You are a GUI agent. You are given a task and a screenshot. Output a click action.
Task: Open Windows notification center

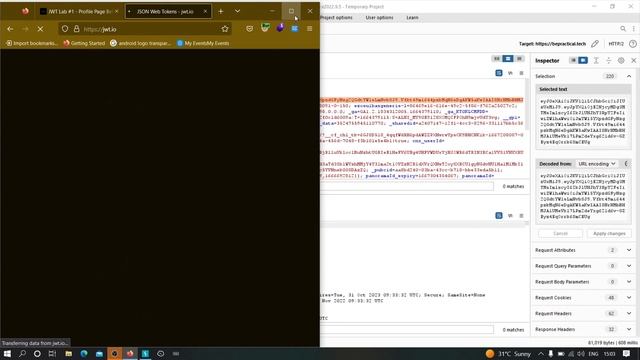pos(627,353)
